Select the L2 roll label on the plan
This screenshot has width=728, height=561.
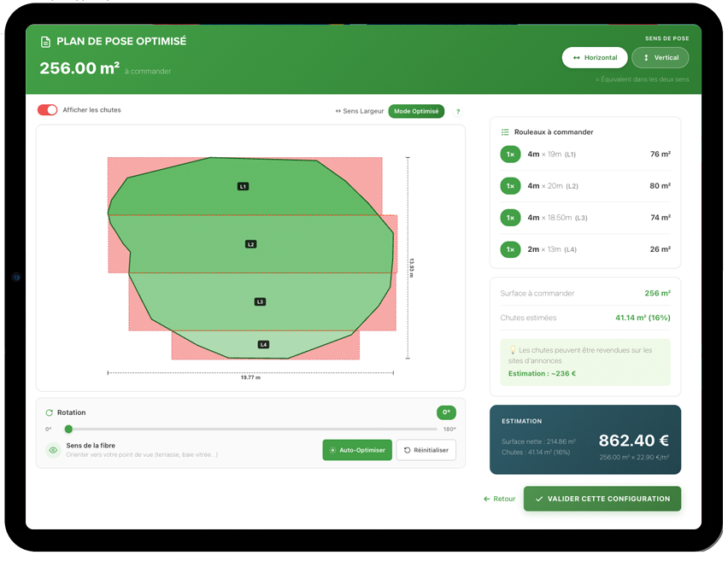pos(250,243)
